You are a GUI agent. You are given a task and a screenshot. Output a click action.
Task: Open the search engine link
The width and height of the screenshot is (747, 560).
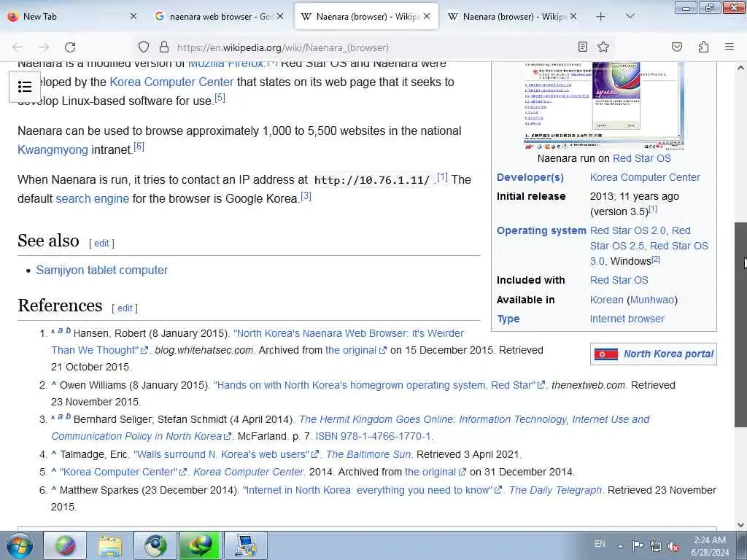tap(93, 198)
